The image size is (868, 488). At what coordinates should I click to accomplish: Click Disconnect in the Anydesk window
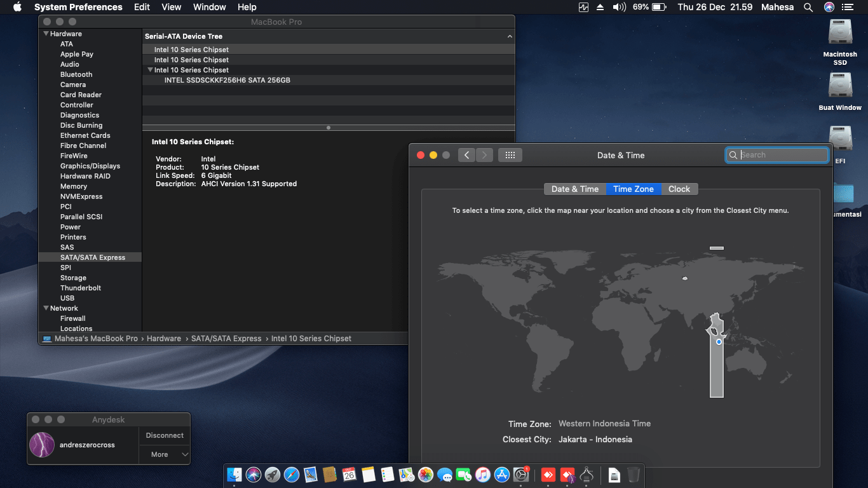(x=165, y=435)
